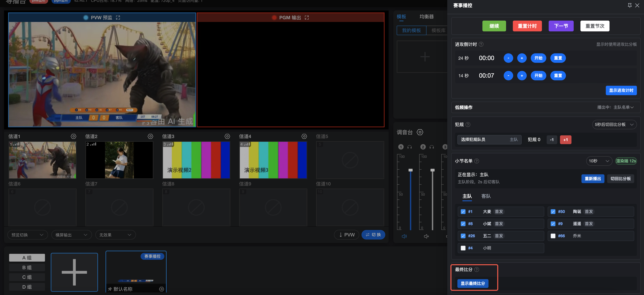Uncheck player #26 五二

pos(463,236)
